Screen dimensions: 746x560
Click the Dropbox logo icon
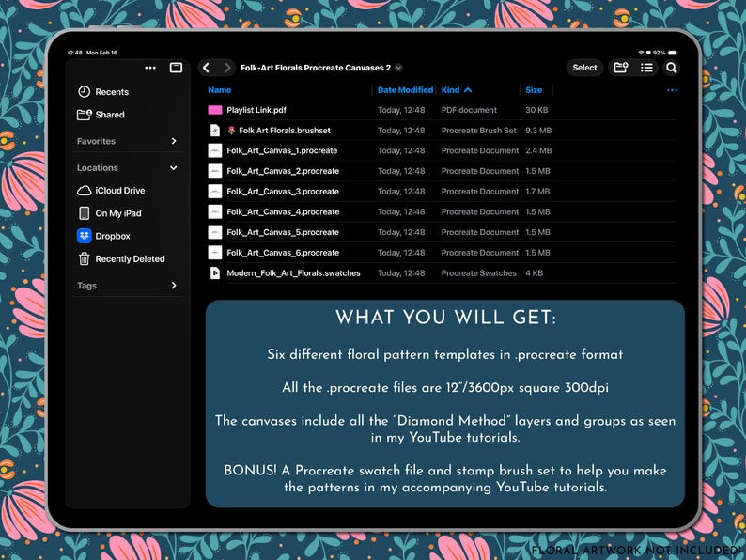(85, 236)
